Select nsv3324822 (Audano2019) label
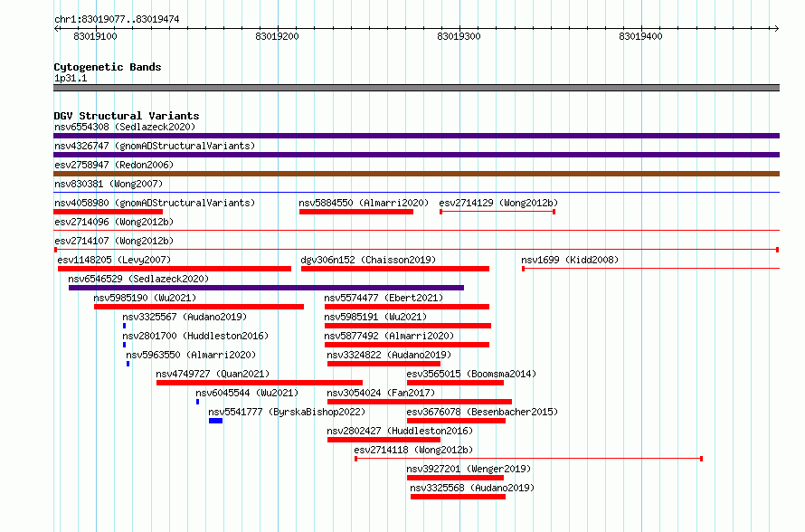The height and width of the screenshot is (532, 805). coord(389,355)
